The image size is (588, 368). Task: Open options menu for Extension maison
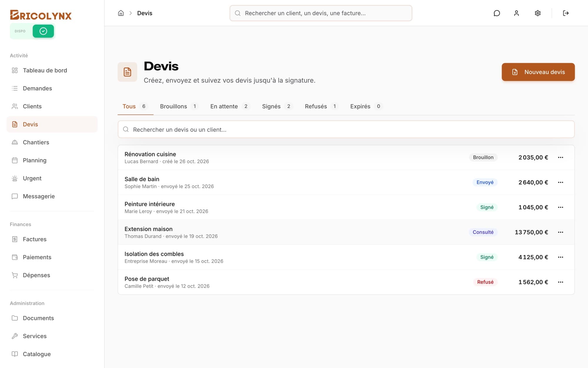560,232
